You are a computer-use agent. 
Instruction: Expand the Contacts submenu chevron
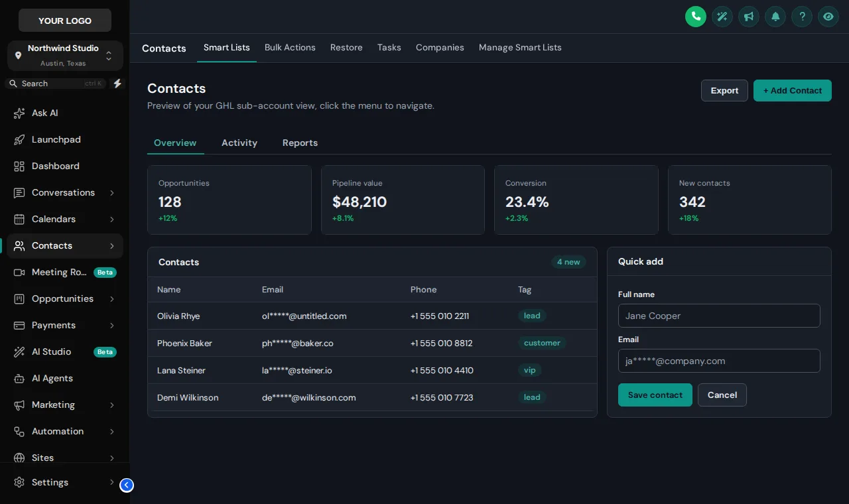(112, 246)
